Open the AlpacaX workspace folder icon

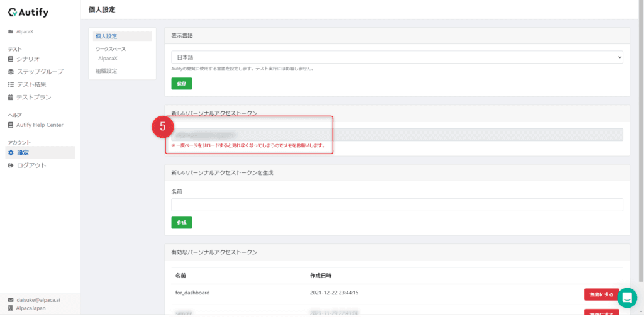click(11, 31)
